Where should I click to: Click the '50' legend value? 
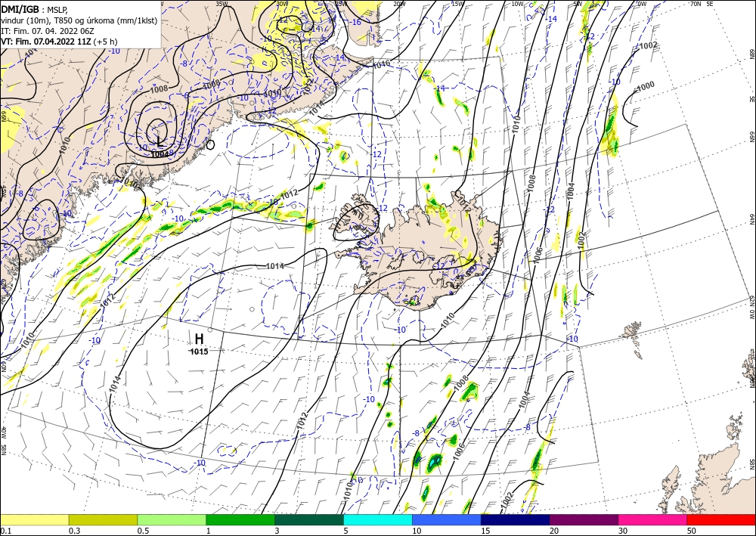(692, 531)
